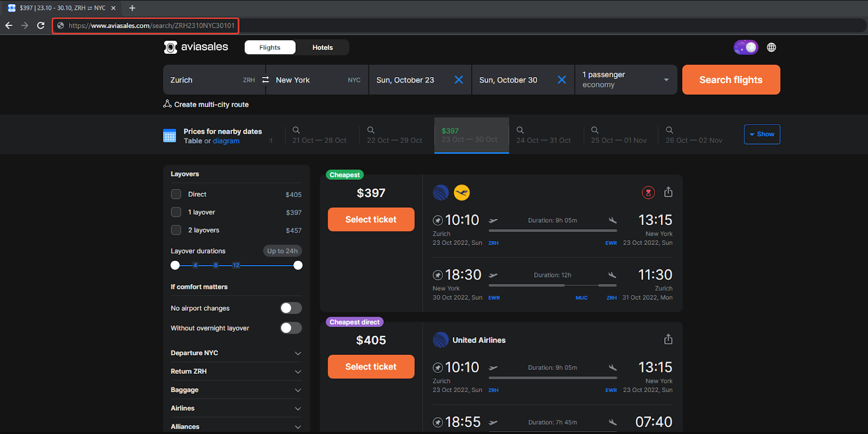Share the $397 cheapest ticket
The image size is (868, 434).
[669, 192]
